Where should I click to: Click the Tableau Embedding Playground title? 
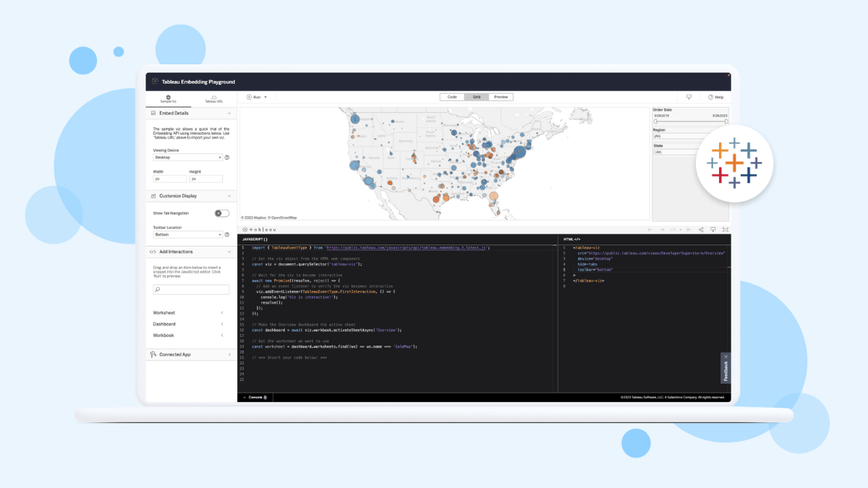tap(198, 82)
